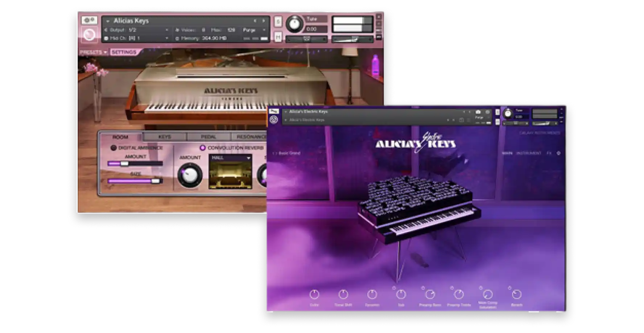
Task: Click the snapshot camera icon in Electric Keys header
Action: [x=478, y=112]
